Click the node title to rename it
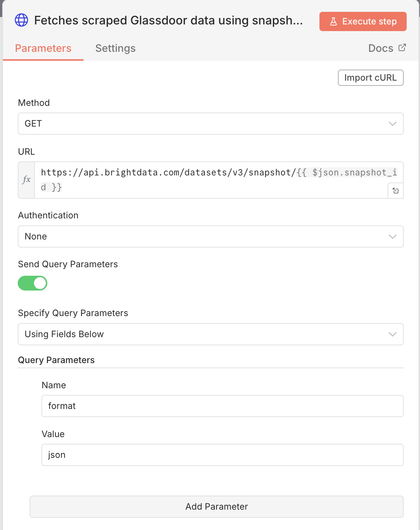Viewport: 420px width, 530px height. pos(168,20)
